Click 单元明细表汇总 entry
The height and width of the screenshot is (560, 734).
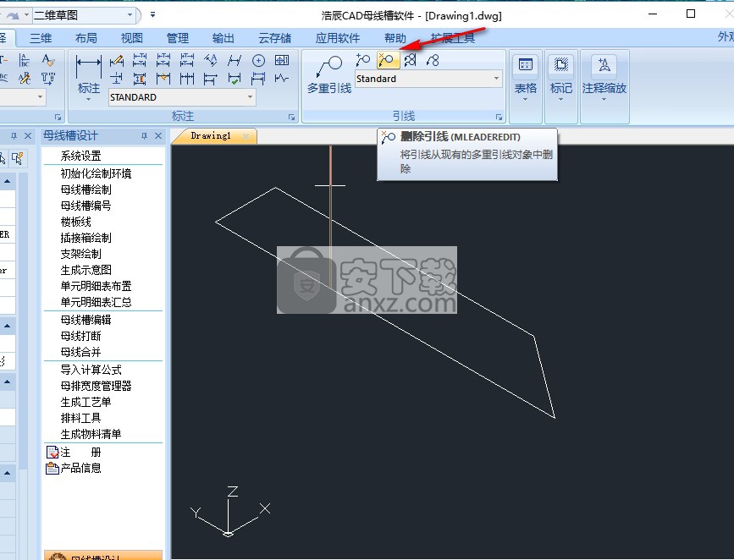(x=96, y=302)
